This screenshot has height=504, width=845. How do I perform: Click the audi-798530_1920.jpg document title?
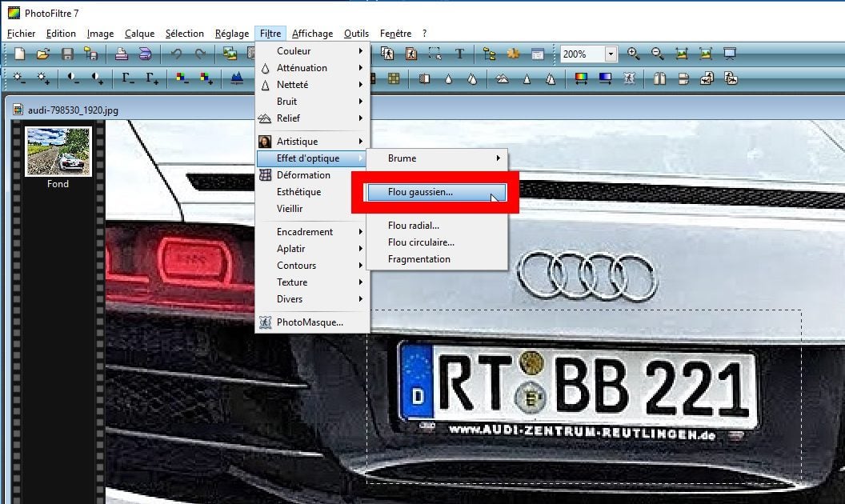tap(73, 110)
